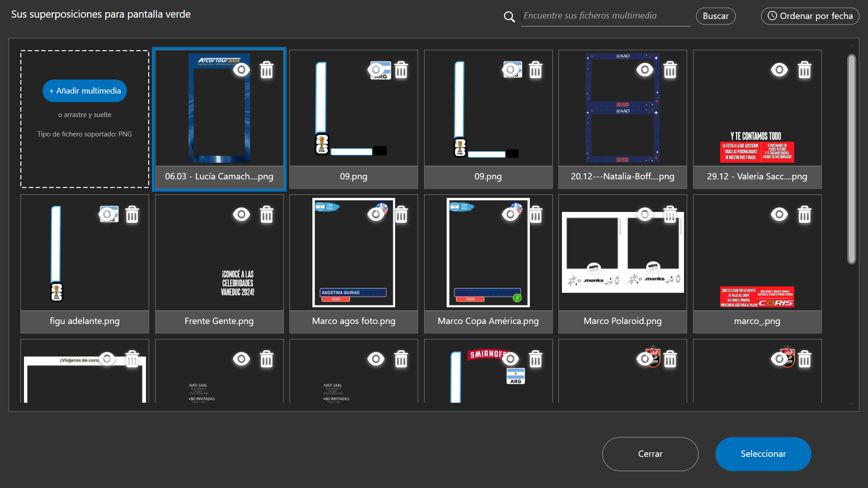Click Añadir multimedia button
This screenshot has width=868, height=488.
tap(85, 91)
